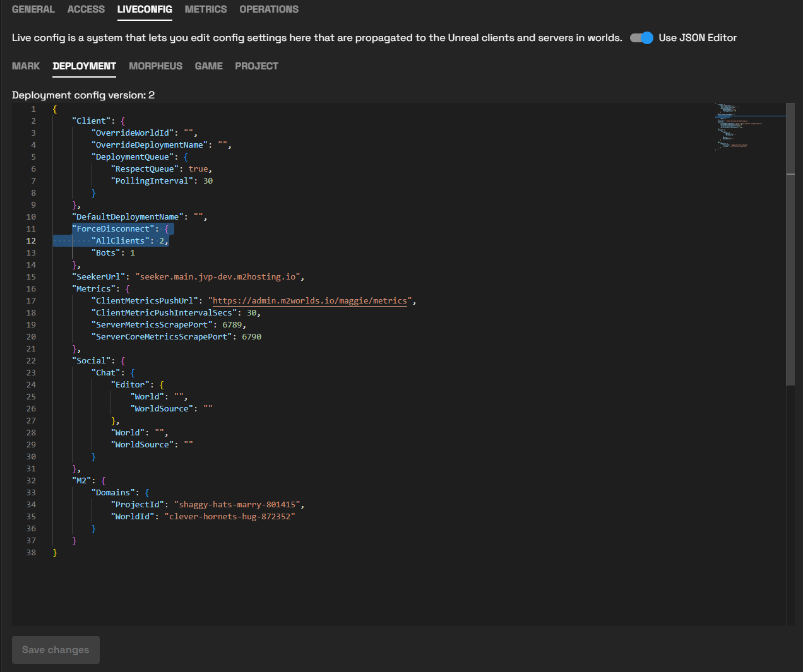Viewport: 803px width, 672px height.
Task: Open the METRICS tab
Action: pos(205,9)
